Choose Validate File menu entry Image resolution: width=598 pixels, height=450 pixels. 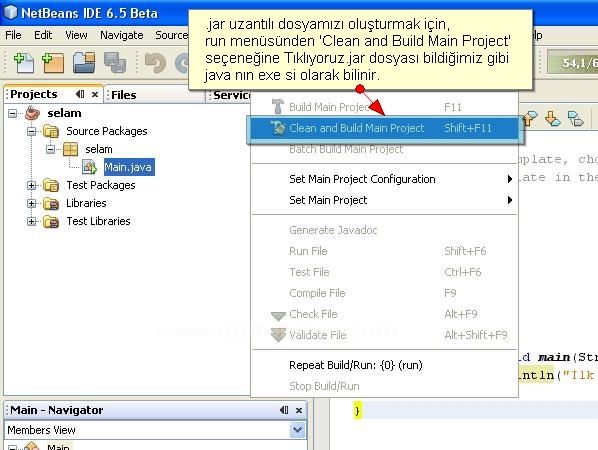pyautogui.click(x=384, y=335)
